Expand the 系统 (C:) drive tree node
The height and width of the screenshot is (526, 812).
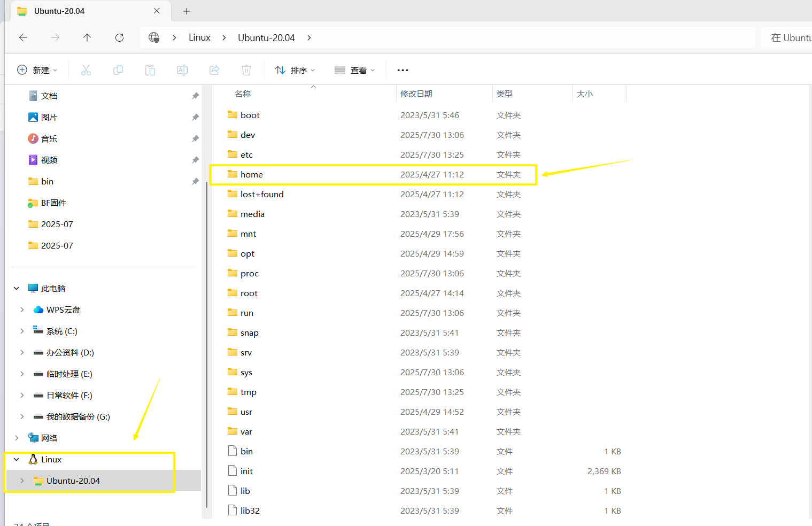22,331
